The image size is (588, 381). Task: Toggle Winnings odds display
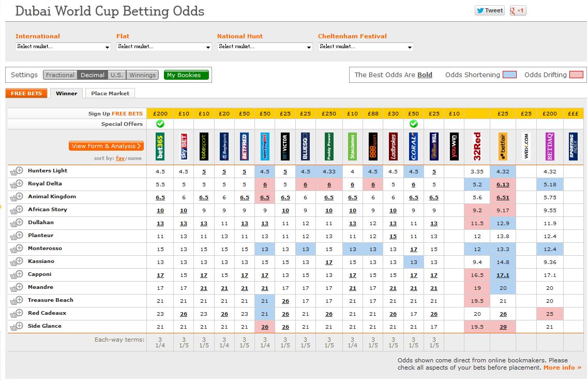pos(142,75)
